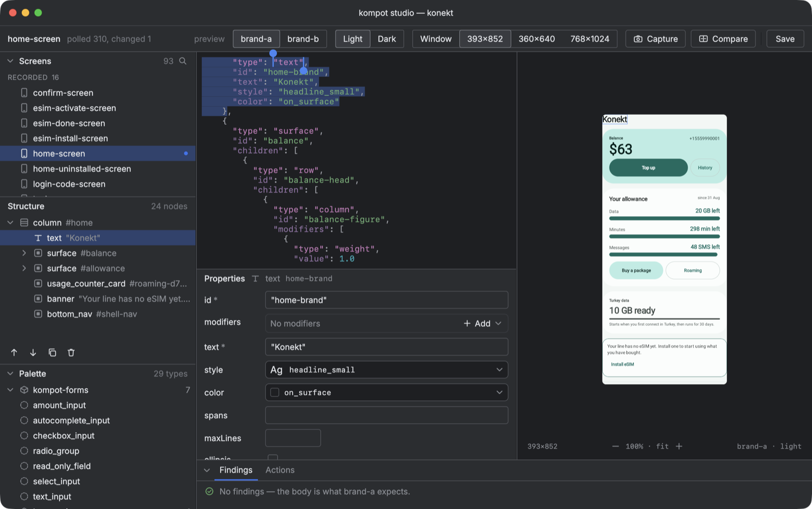Move selected node down with arrow icon
The image size is (812, 509).
pos(33,353)
